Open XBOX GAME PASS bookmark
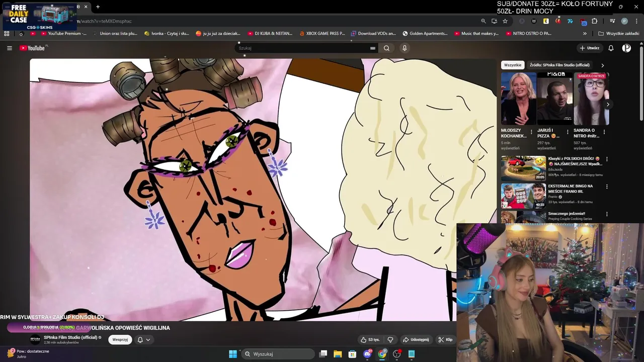The height and width of the screenshot is (362, 644). coord(322,34)
